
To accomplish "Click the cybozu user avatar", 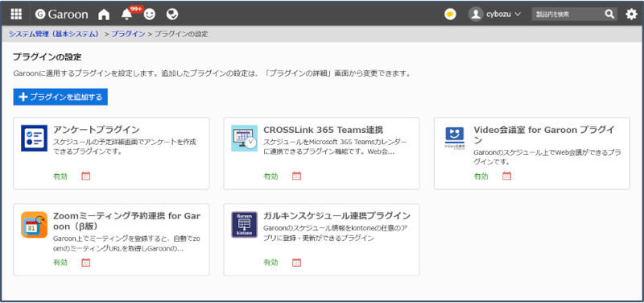I will 476,15.
